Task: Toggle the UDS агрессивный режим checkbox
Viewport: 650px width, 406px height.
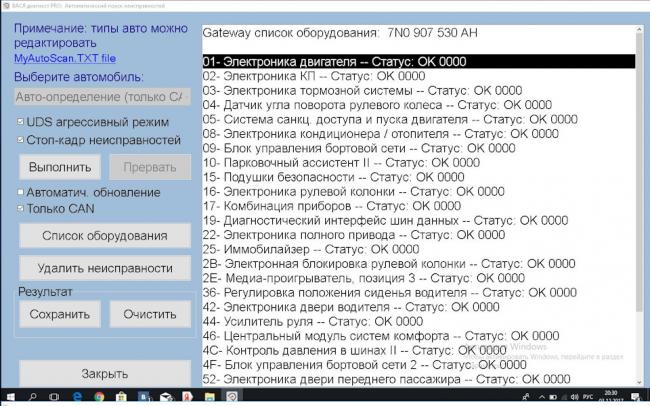Action: 20,122
